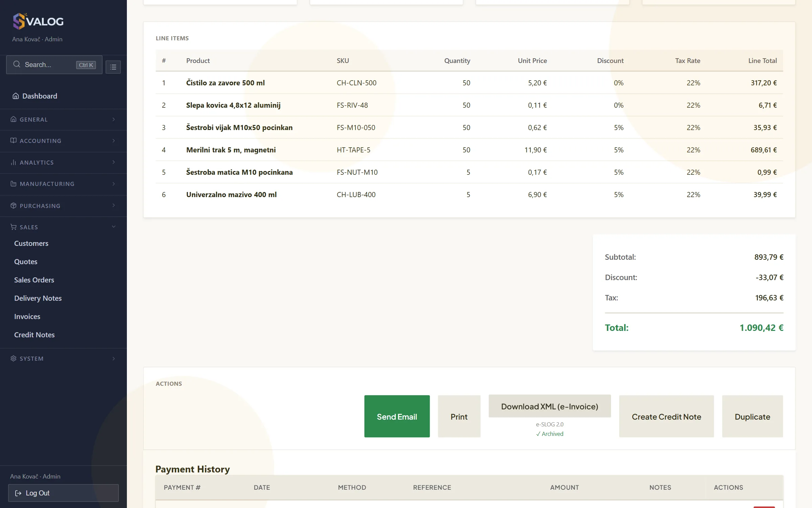Click SKU CH-LUB-400

[356, 194]
